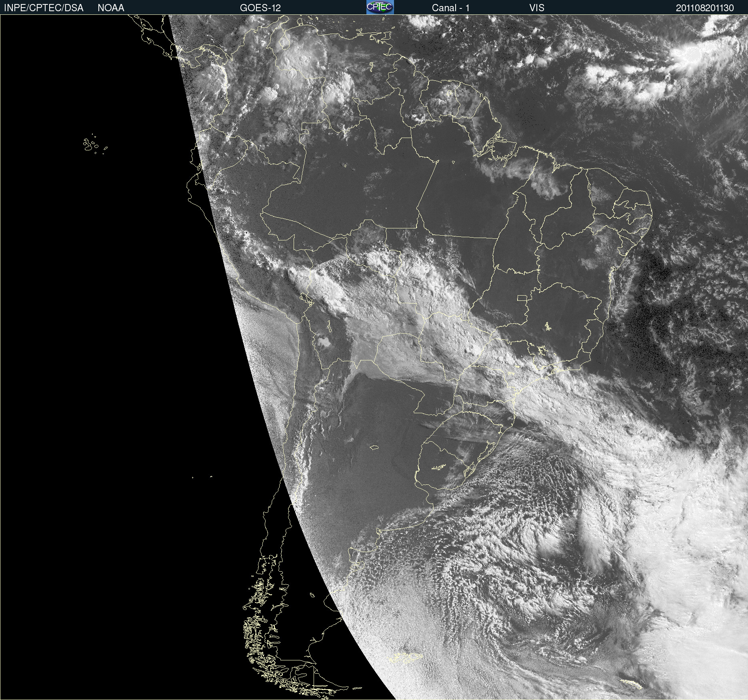Select the GOES-12 satellite label
Screen dimensions: 748x700
pos(260,8)
